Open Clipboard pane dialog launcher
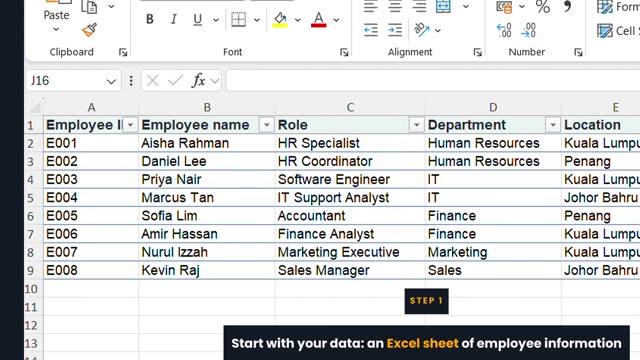Viewport: 640px width, 360px height. [123, 52]
